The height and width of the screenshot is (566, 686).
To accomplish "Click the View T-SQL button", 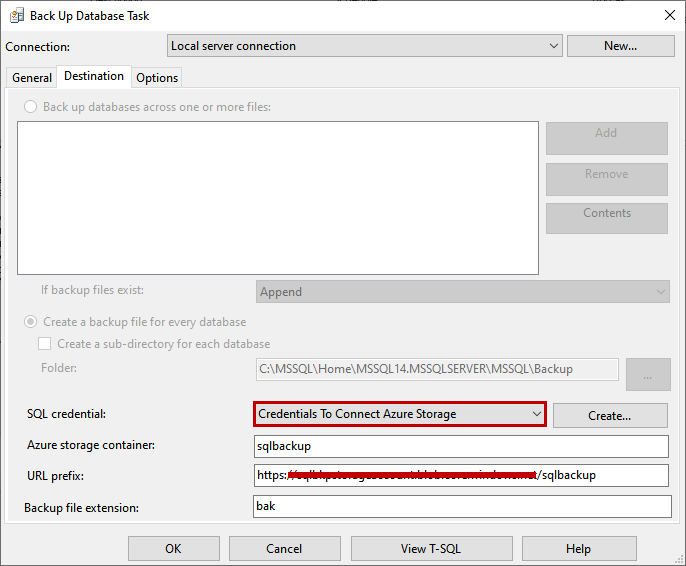I will tap(431, 548).
